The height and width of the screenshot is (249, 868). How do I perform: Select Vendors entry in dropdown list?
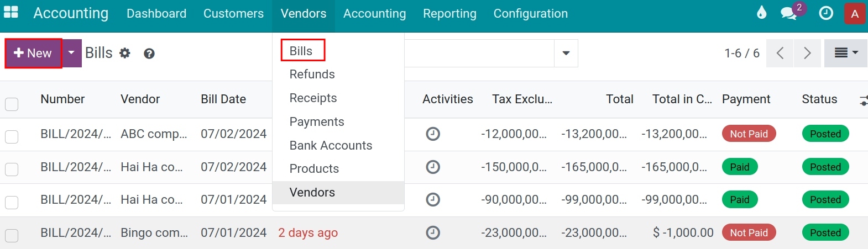tap(338, 192)
